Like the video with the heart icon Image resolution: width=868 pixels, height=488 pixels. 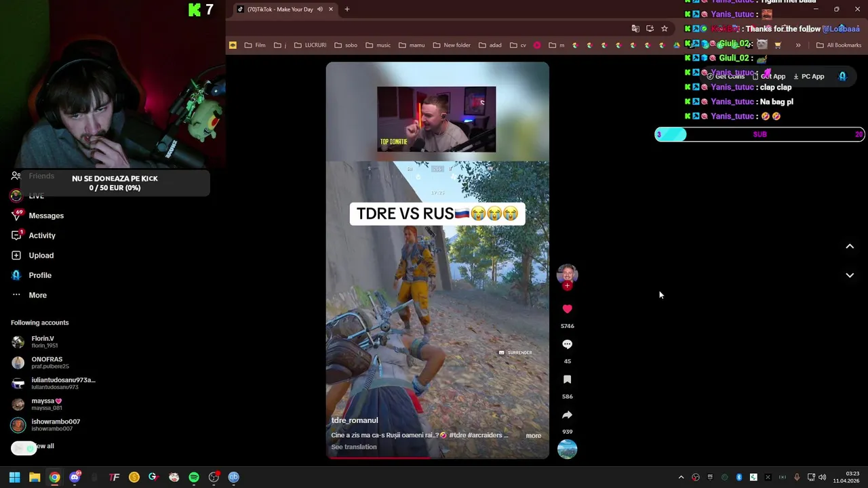[x=567, y=309]
